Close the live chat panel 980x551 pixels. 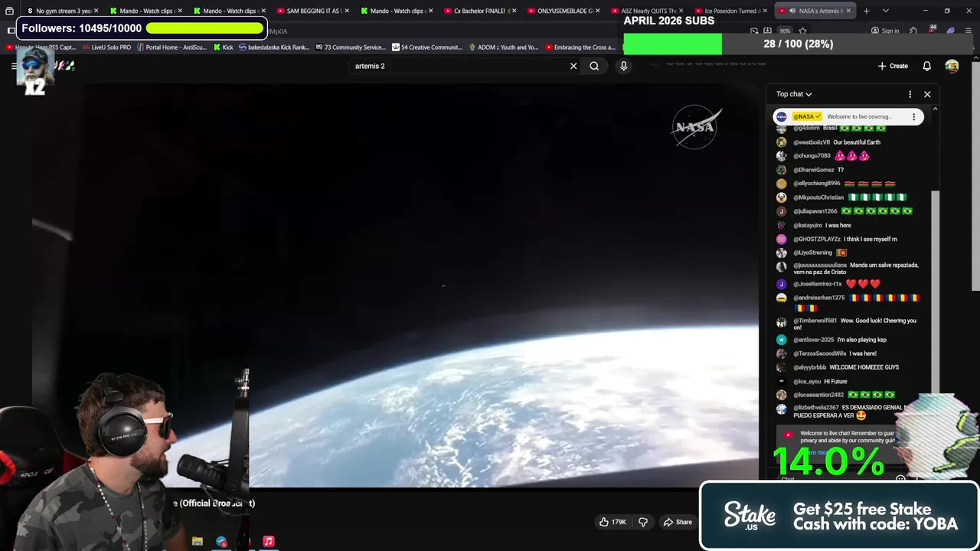point(927,94)
